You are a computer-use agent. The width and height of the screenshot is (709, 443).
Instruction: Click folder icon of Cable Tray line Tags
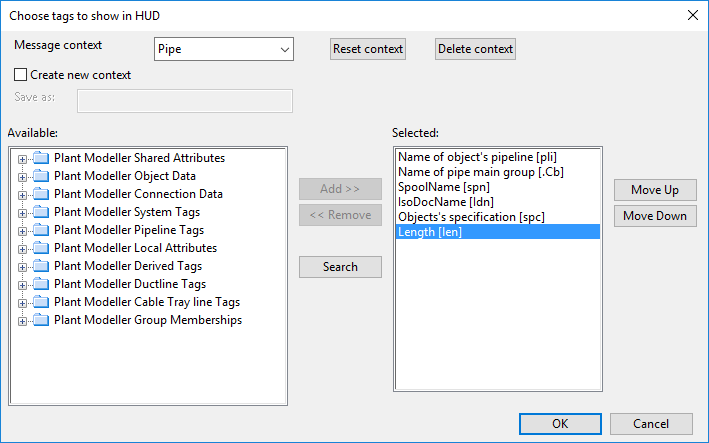pyautogui.click(x=41, y=302)
